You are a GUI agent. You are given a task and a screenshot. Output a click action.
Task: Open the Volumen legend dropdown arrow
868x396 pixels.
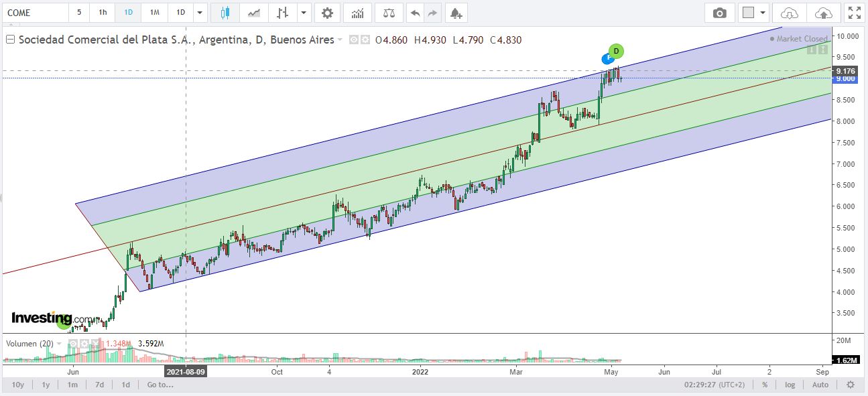click(x=60, y=344)
